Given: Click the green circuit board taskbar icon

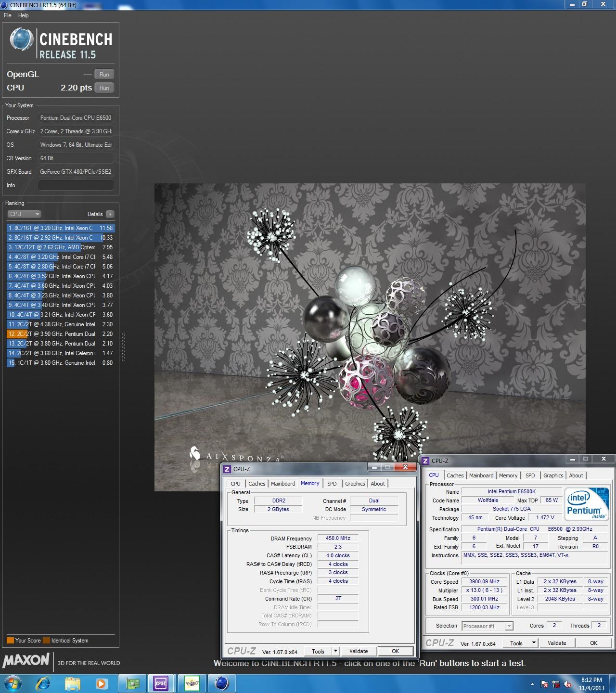Looking at the screenshot, I should click(x=132, y=683).
